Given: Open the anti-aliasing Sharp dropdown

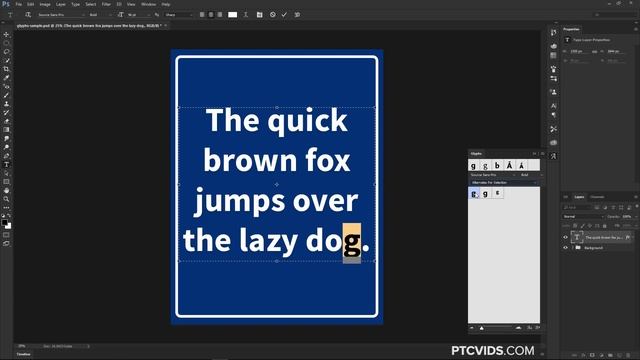Looking at the screenshot, I should click(x=179, y=15).
